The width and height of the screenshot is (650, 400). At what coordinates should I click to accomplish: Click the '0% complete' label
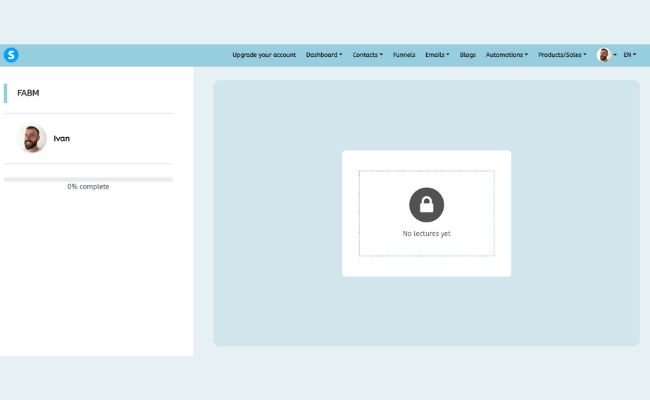(x=88, y=187)
